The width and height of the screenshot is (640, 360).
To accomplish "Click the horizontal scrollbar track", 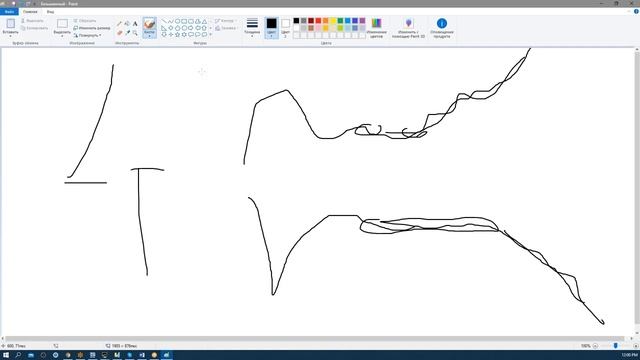I will [x=314, y=338].
